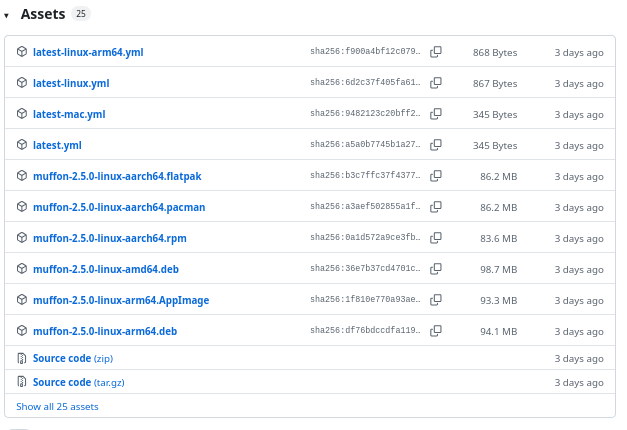
Task: Click Show all 25 assets
Action: click(x=57, y=407)
